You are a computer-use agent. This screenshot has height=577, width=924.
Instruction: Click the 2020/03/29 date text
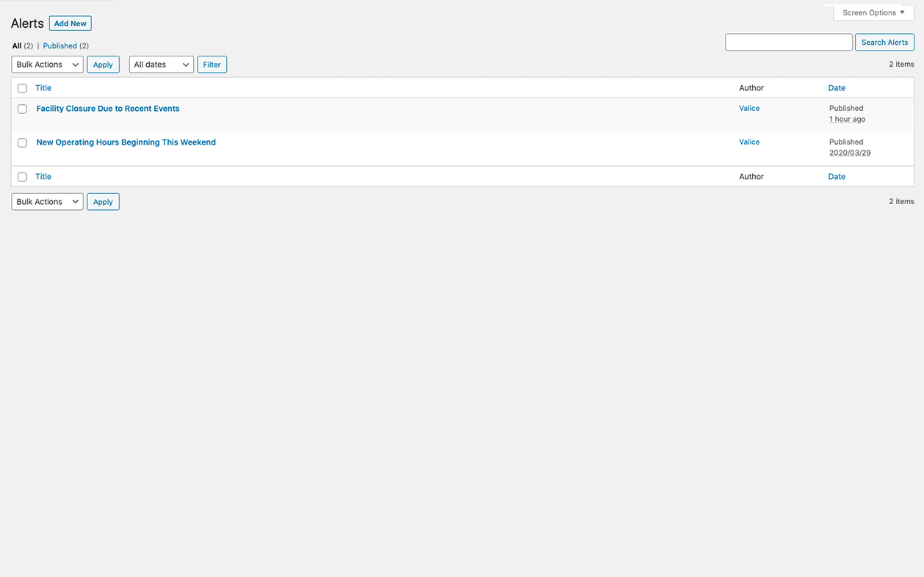pos(850,153)
